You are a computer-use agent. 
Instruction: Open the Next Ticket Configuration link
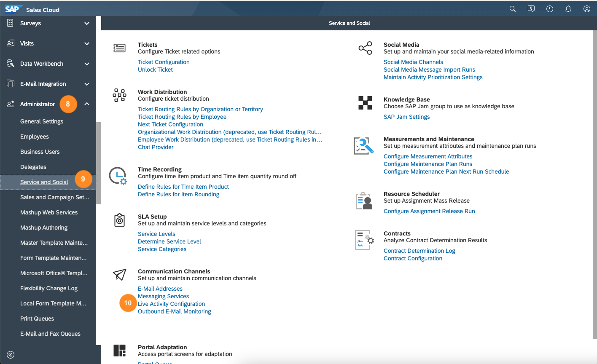tap(170, 124)
